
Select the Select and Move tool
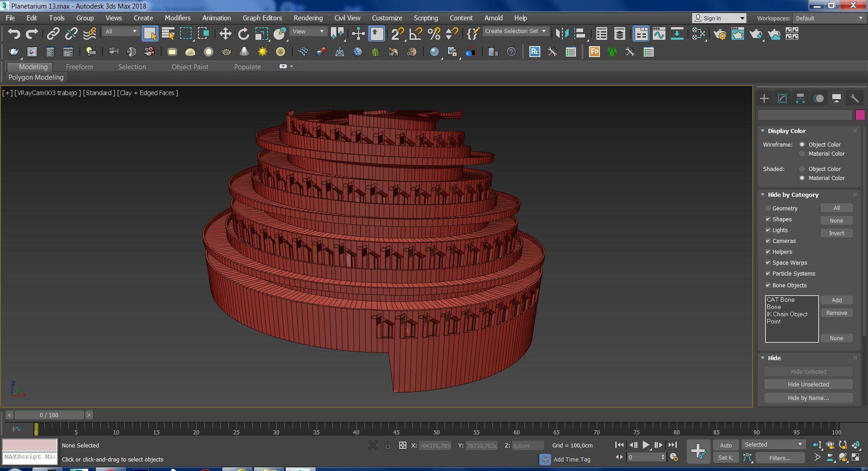[225, 33]
